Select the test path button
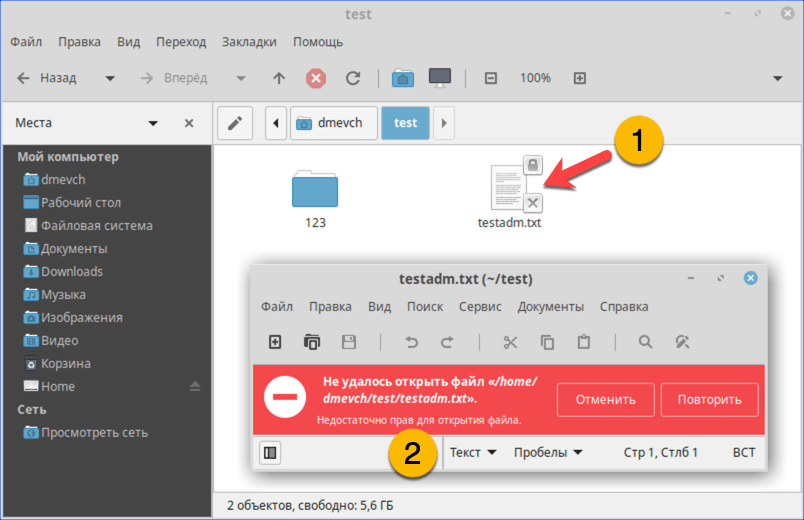Screen dimensions: 804x520 tap(405, 123)
